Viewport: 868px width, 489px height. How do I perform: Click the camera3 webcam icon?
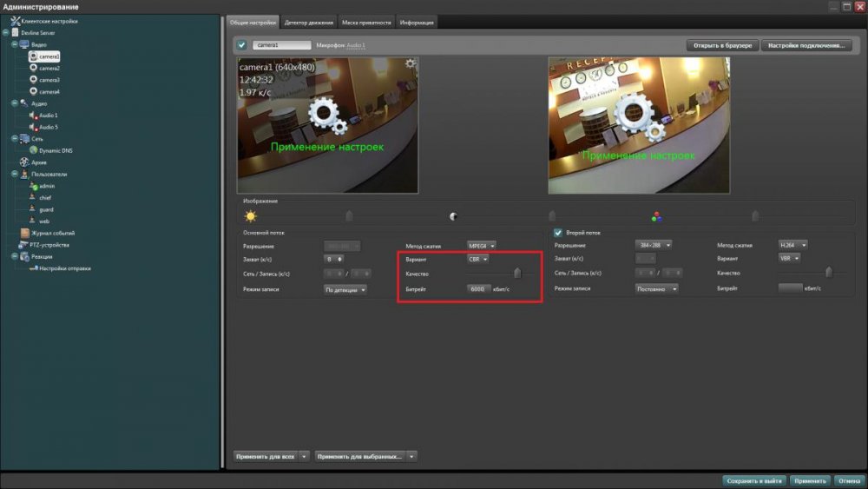click(x=33, y=80)
